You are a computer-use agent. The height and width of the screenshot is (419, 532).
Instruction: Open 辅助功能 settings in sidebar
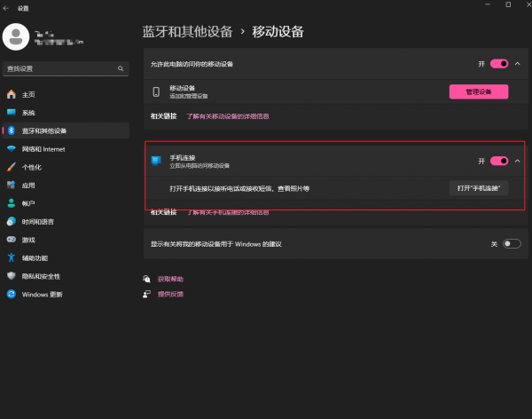[66, 258]
